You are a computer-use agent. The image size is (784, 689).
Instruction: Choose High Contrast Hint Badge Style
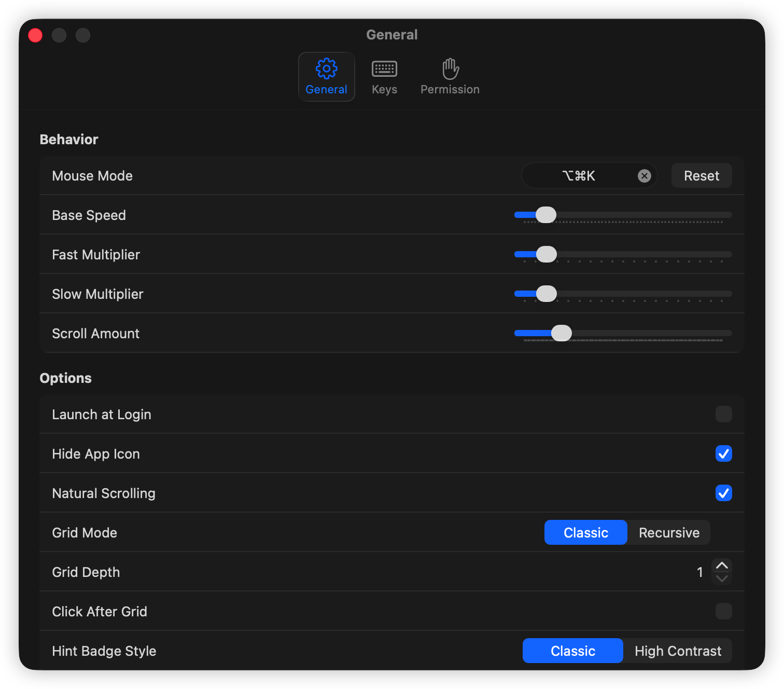pos(678,651)
